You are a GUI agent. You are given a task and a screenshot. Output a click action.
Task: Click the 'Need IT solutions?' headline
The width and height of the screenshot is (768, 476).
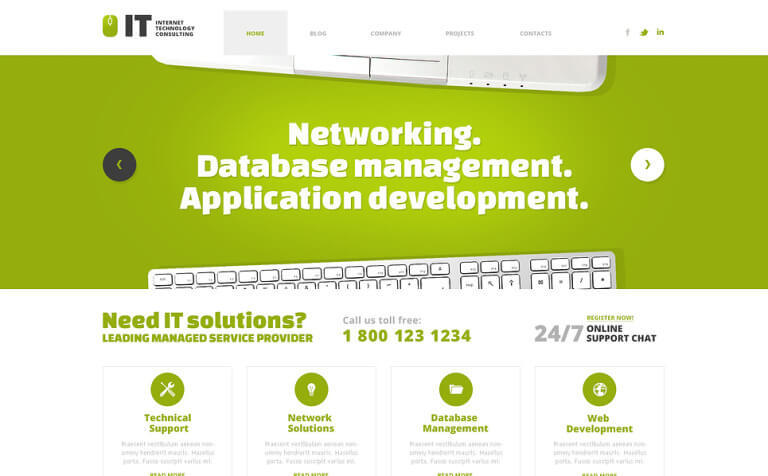click(204, 321)
